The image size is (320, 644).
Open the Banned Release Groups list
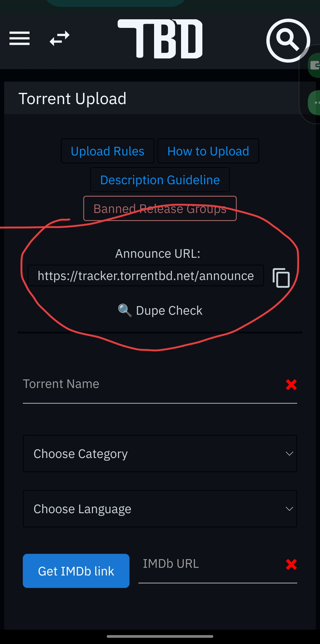(x=160, y=209)
